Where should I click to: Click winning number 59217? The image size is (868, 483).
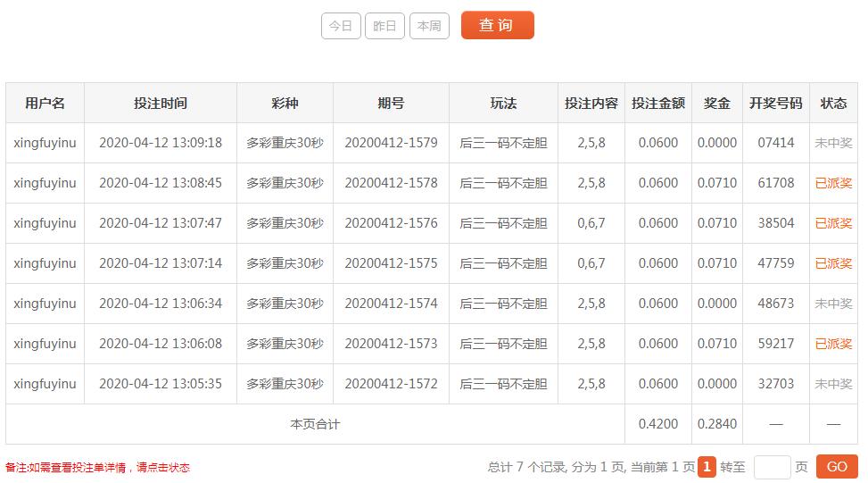coord(775,344)
